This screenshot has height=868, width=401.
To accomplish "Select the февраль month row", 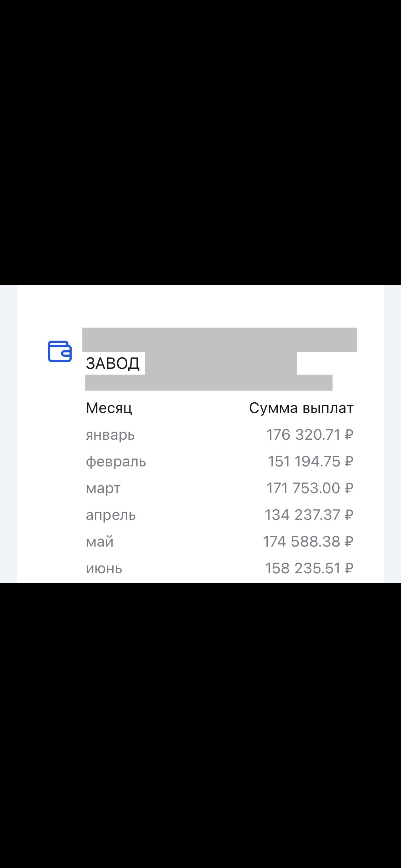I will tap(220, 461).
